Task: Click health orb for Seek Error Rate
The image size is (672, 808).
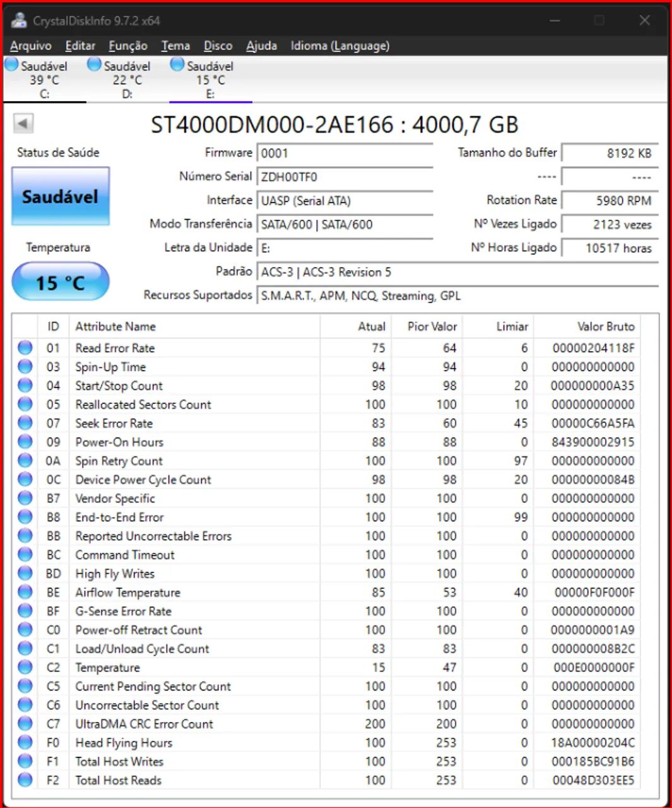Action: tap(25, 422)
